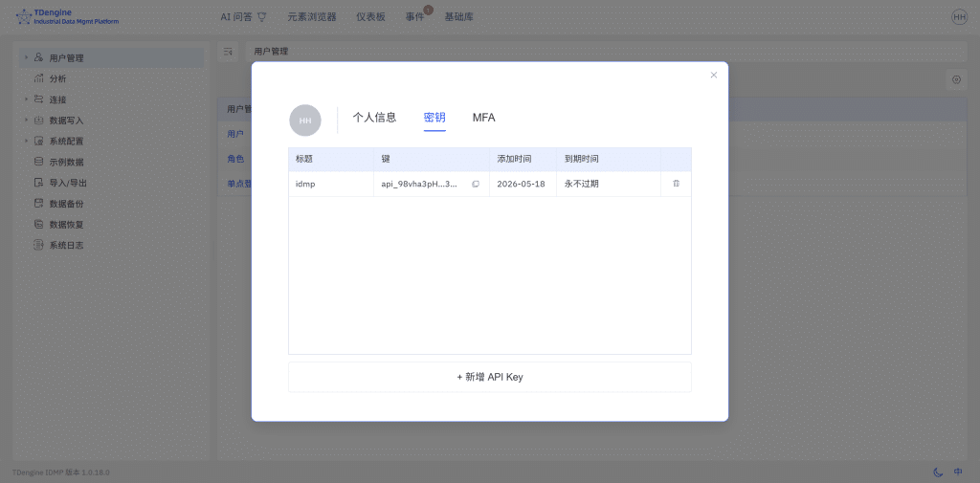Click the 分析 chart icon
980x483 pixels.
38,78
